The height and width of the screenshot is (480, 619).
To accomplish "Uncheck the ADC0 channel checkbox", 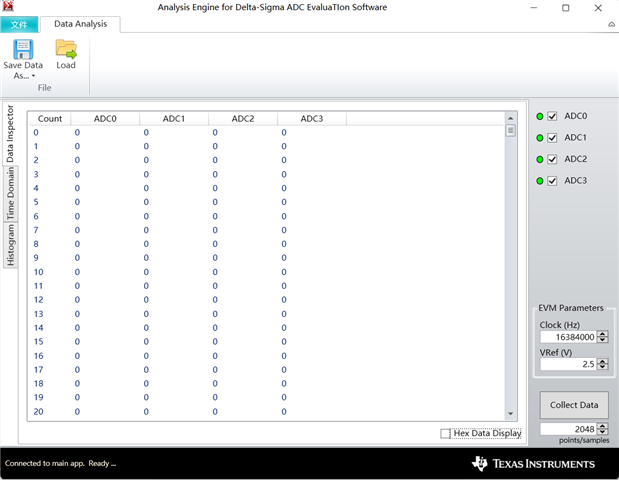I will pos(552,116).
